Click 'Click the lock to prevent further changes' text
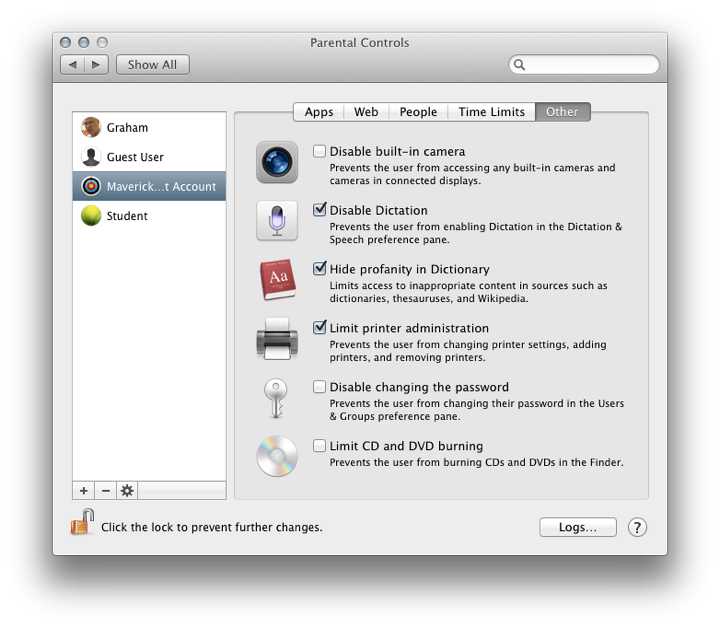The height and width of the screenshot is (628, 720). [212, 527]
